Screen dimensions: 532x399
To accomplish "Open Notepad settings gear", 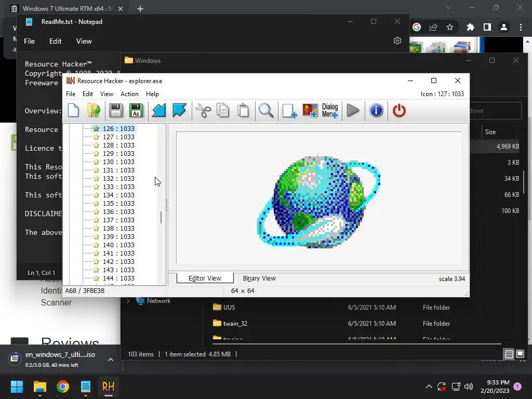I will [397, 41].
